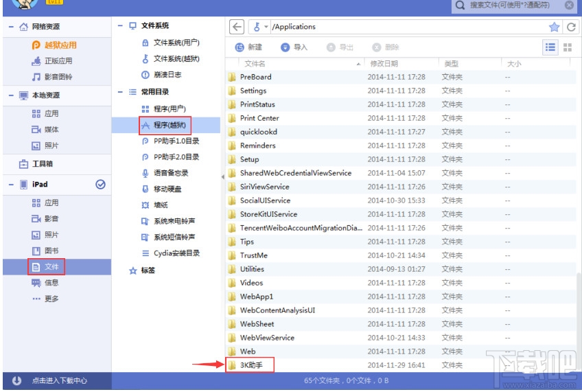Click 点击进入下载中心 download center
Viewport: 582px width, 392px height.
60,381
